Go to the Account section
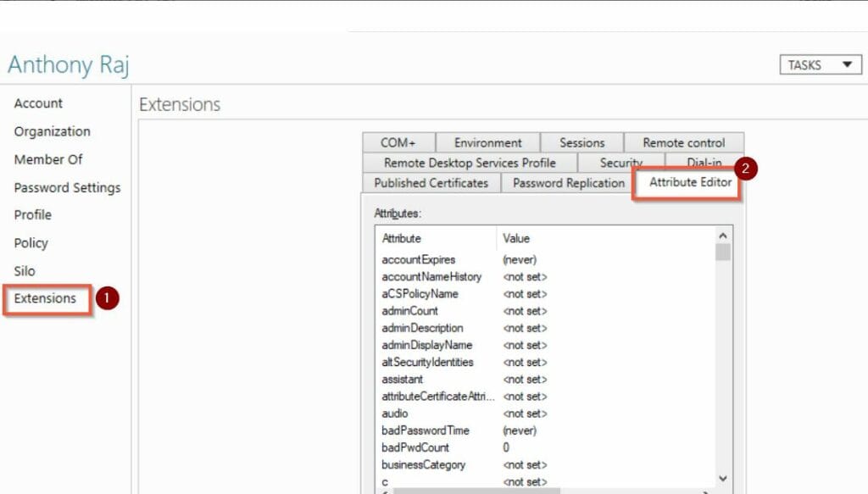 (38, 103)
